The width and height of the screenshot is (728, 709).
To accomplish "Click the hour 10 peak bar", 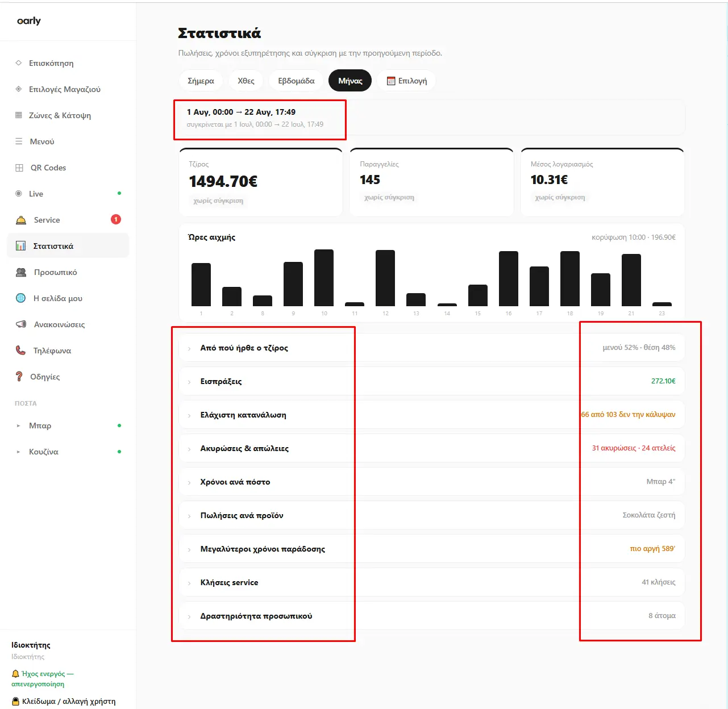I will tap(324, 278).
